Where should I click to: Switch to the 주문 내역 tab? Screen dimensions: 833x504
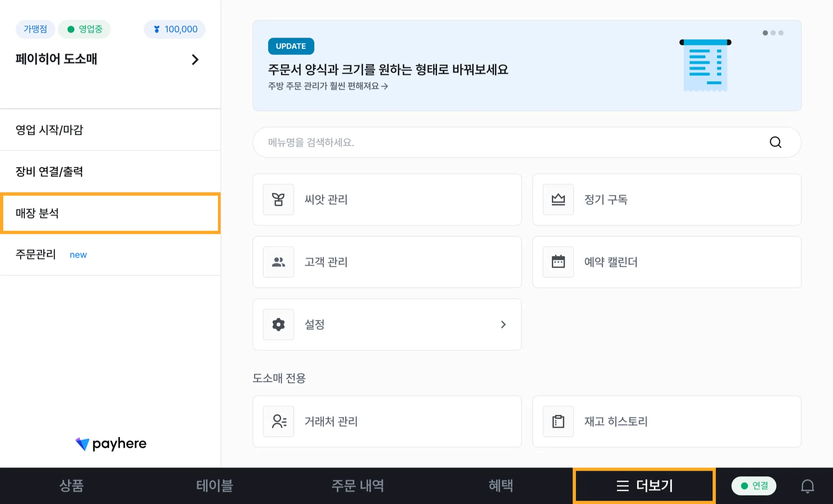[357, 486]
